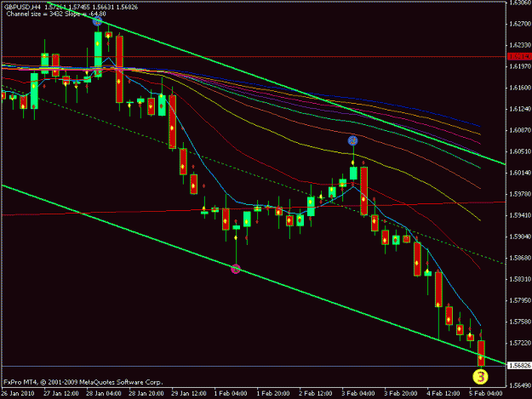Click the 1.57220 price axis label
532x399 pixels.
click(x=520, y=343)
